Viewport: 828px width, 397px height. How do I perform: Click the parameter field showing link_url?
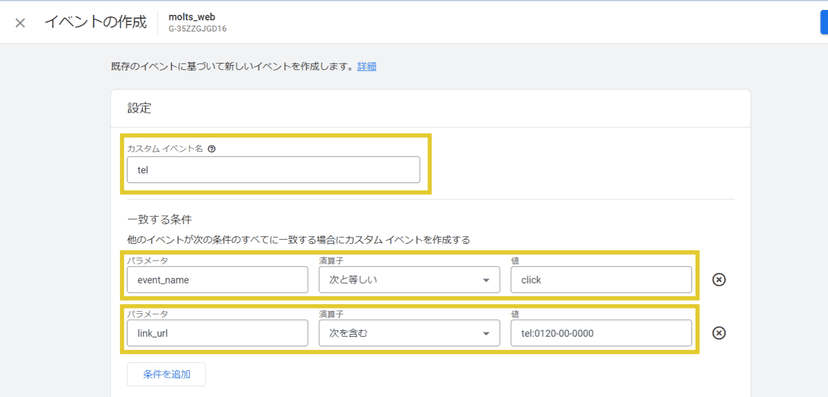point(218,333)
